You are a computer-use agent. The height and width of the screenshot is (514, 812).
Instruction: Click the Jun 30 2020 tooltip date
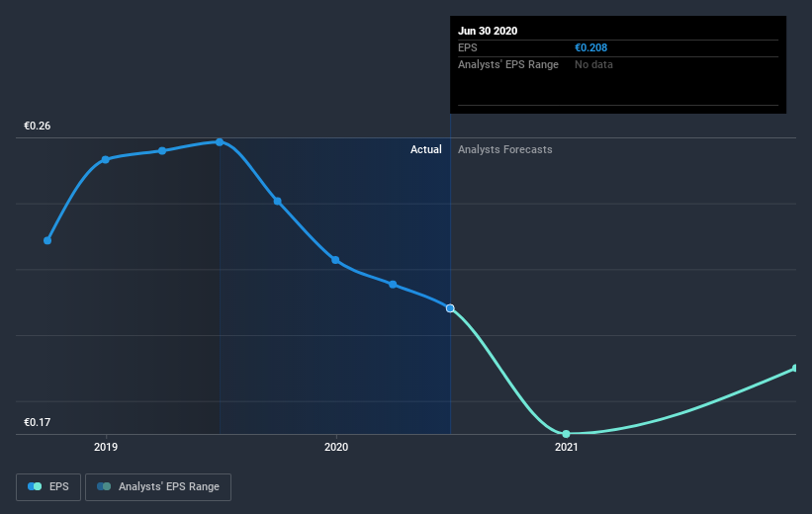(488, 31)
